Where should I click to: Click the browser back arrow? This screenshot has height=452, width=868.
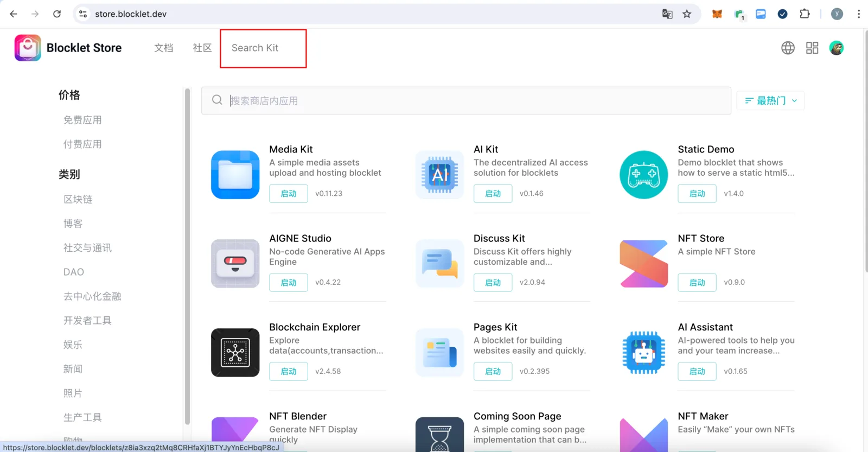tap(14, 14)
